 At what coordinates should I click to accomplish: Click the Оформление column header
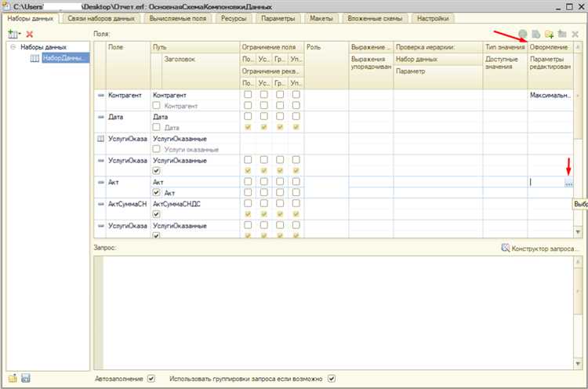click(550, 47)
